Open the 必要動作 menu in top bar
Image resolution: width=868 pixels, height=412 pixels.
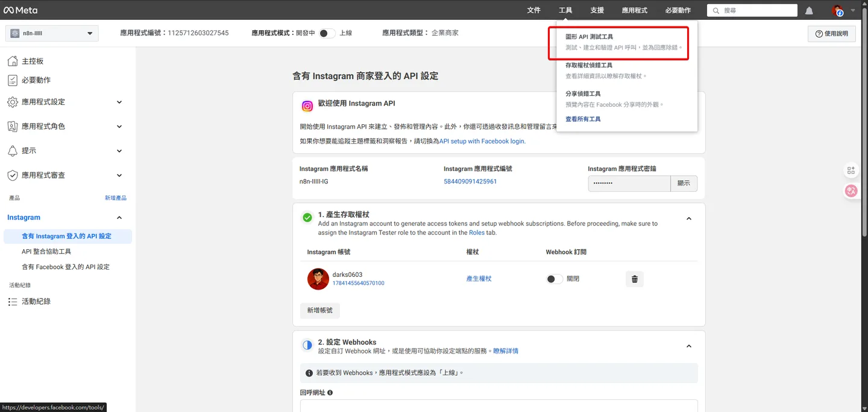pos(678,10)
